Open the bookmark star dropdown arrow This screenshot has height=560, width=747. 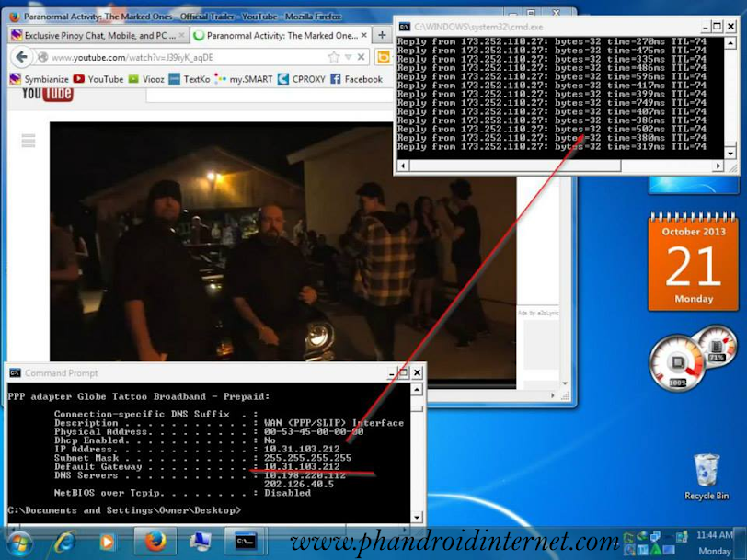pyautogui.click(x=349, y=58)
